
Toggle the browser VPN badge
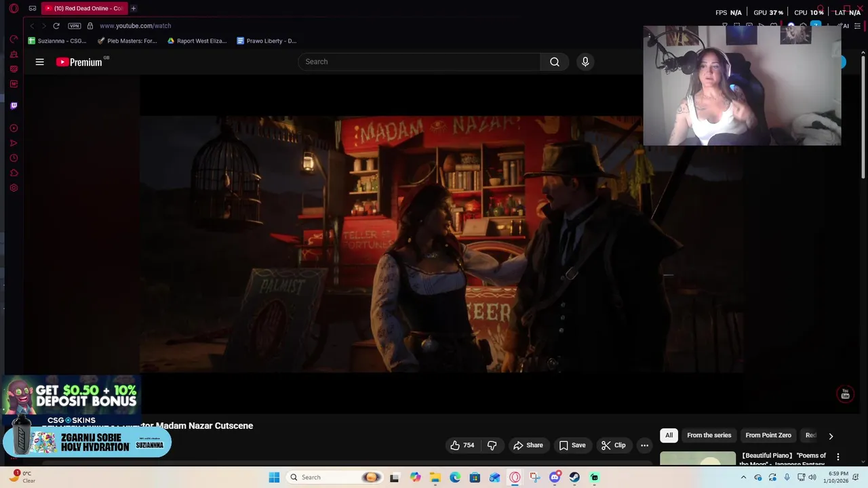(75, 26)
